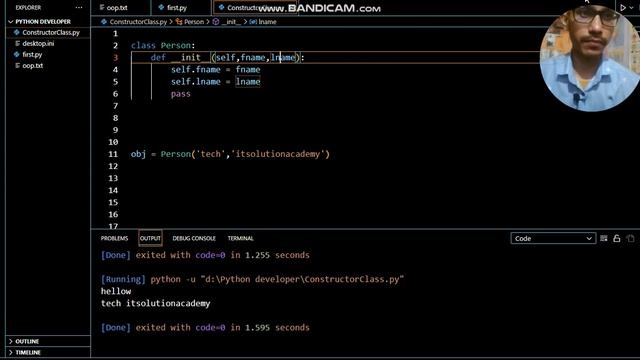Screen dimensions: 640x360
Task: Click lname in the breadcrumb
Action: tap(267, 22)
